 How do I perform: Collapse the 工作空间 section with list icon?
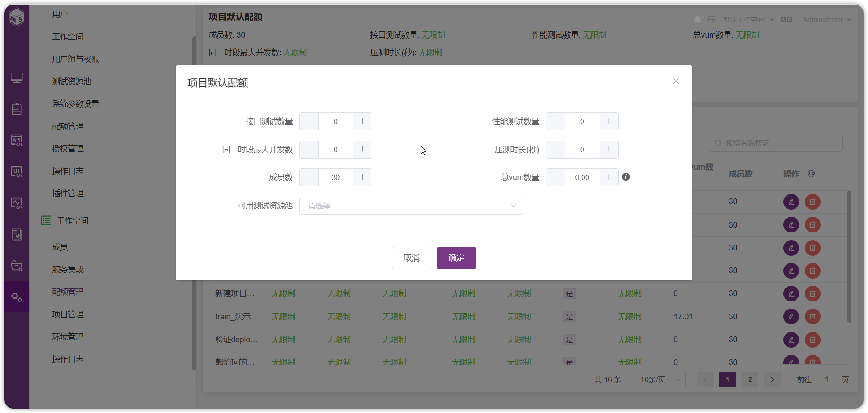tap(46, 220)
